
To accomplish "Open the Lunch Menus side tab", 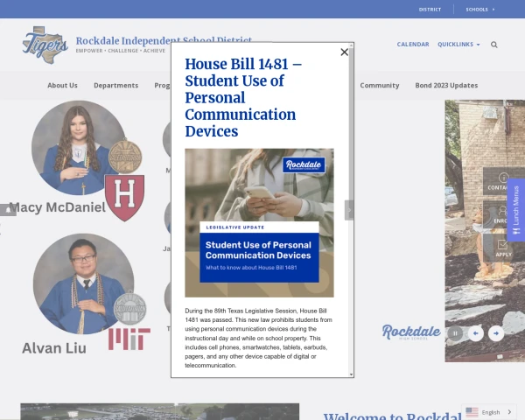I will [516, 210].
